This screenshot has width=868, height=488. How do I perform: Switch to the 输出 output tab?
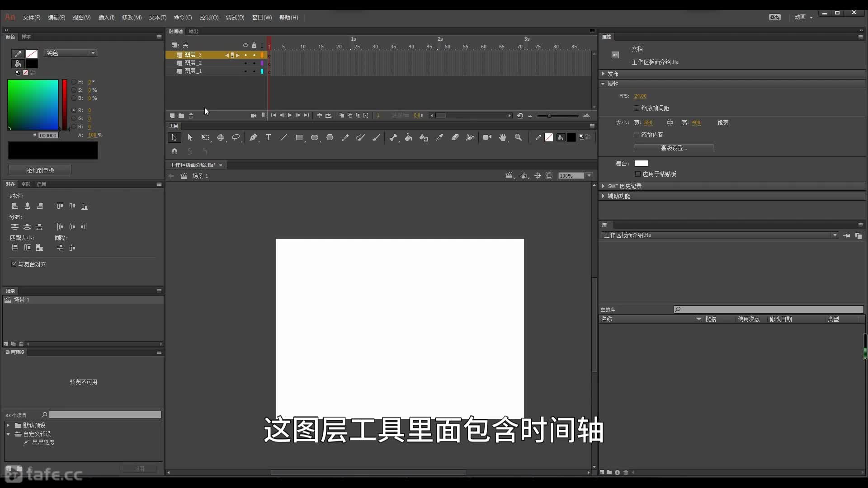193,31
